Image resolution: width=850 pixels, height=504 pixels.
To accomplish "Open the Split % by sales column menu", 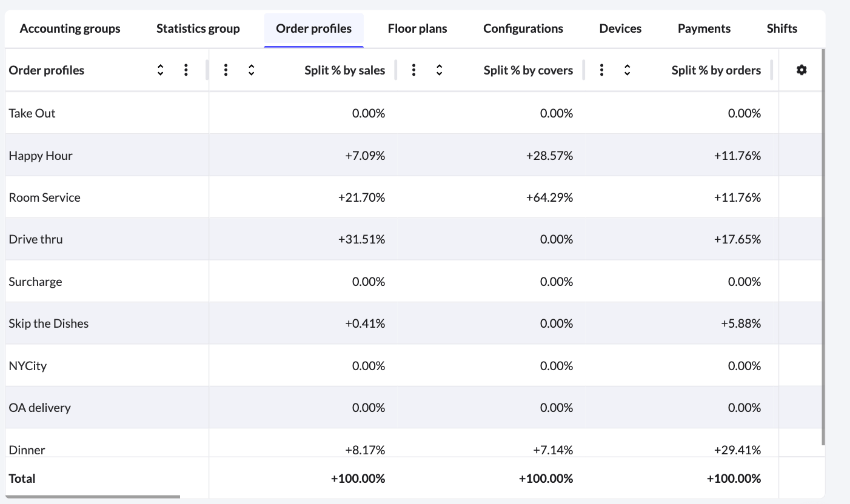I will pos(226,70).
